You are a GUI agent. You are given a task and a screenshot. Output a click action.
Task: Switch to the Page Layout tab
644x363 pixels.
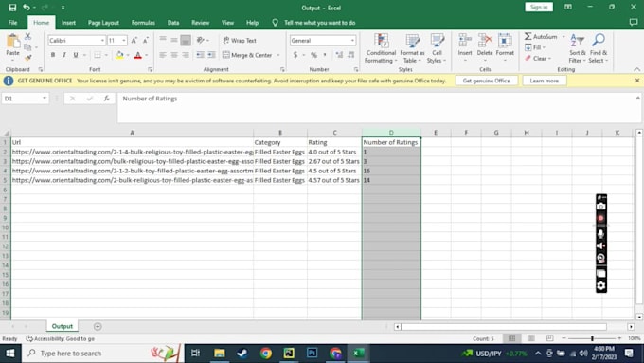(103, 23)
